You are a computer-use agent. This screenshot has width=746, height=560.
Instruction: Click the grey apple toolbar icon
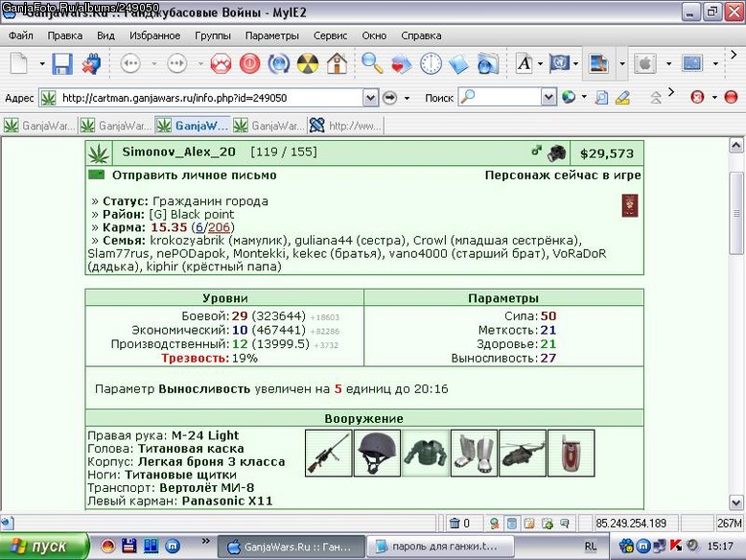coord(644,62)
